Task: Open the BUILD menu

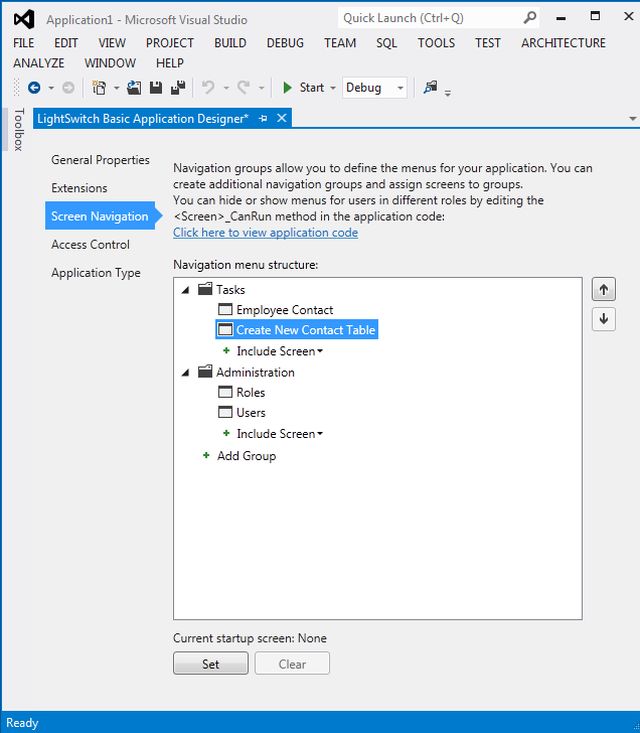Action: (x=230, y=43)
